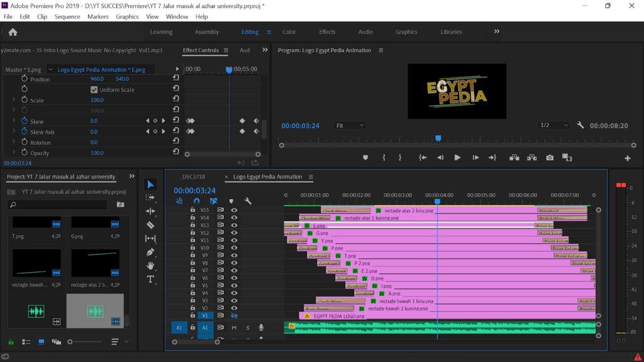Open comparison view button
Viewport: 644px width, 362px height.
click(x=567, y=158)
